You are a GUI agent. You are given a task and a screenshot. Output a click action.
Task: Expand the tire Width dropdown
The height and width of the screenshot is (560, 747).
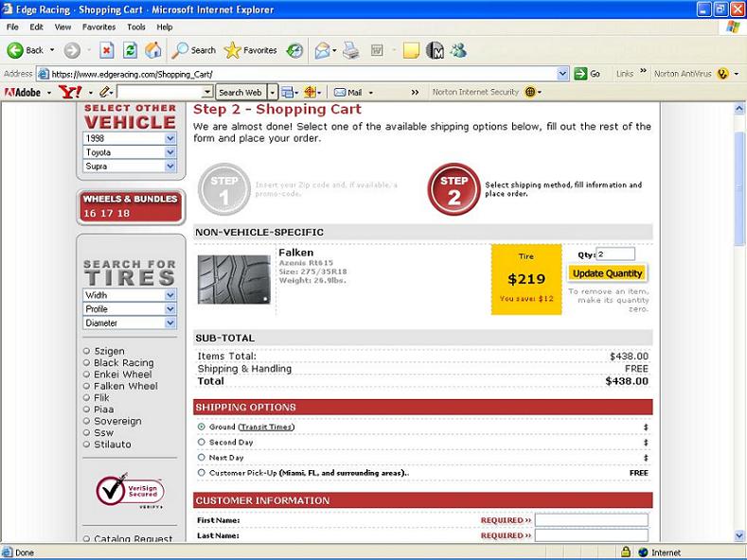[x=129, y=295]
